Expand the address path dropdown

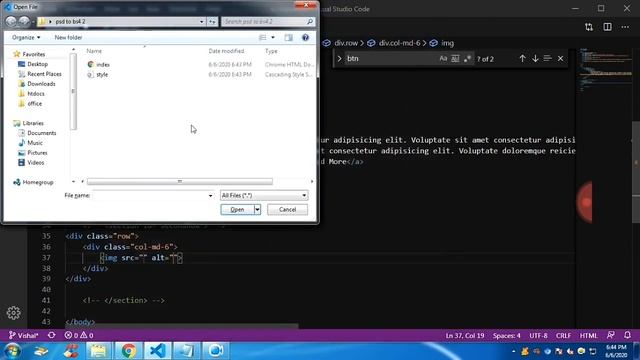202,22
